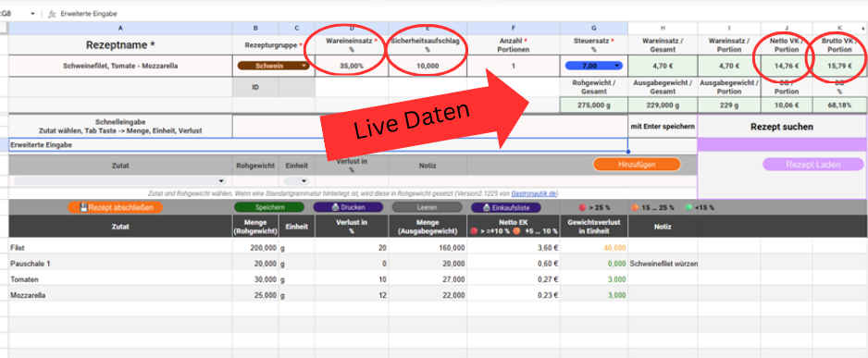Click the Filet ingredient row

click(438, 248)
